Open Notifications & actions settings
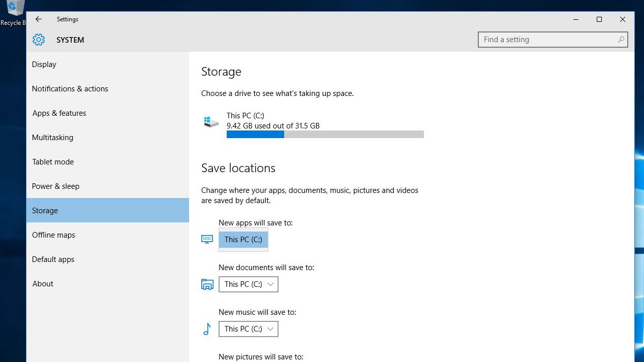 108,89
